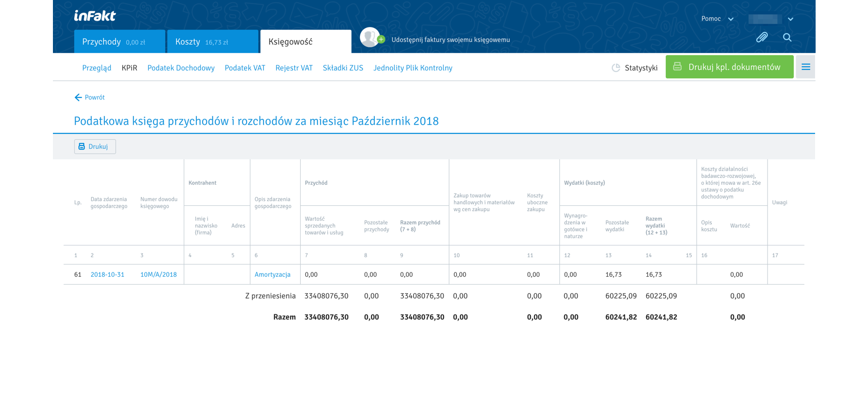Screen dimensions: 868x400
Task: Open Podatek VAT section
Action: click(x=245, y=68)
